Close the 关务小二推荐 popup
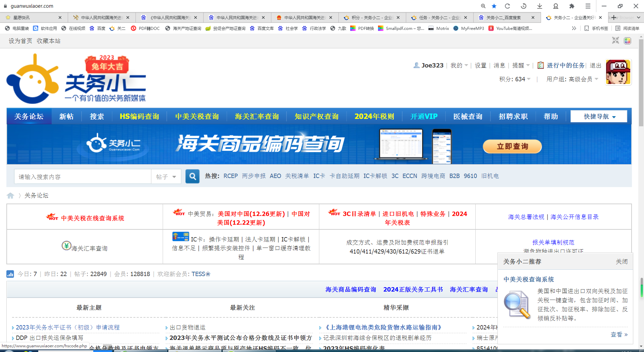 [622, 261]
